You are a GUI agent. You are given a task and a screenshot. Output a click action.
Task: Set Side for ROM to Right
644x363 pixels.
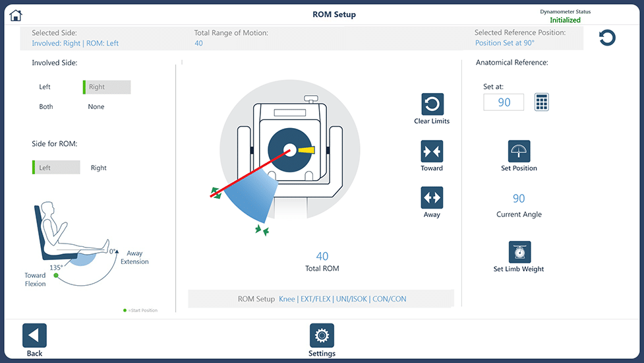coord(99,168)
